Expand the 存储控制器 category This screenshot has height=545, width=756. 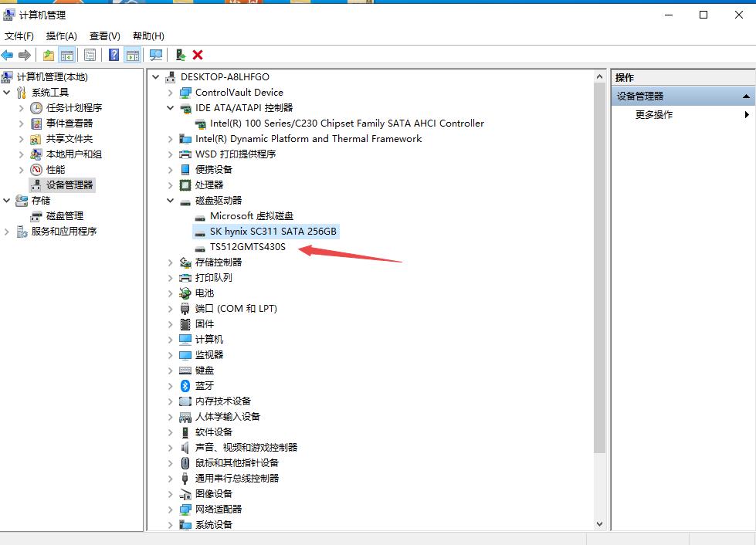click(x=170, y=262)
